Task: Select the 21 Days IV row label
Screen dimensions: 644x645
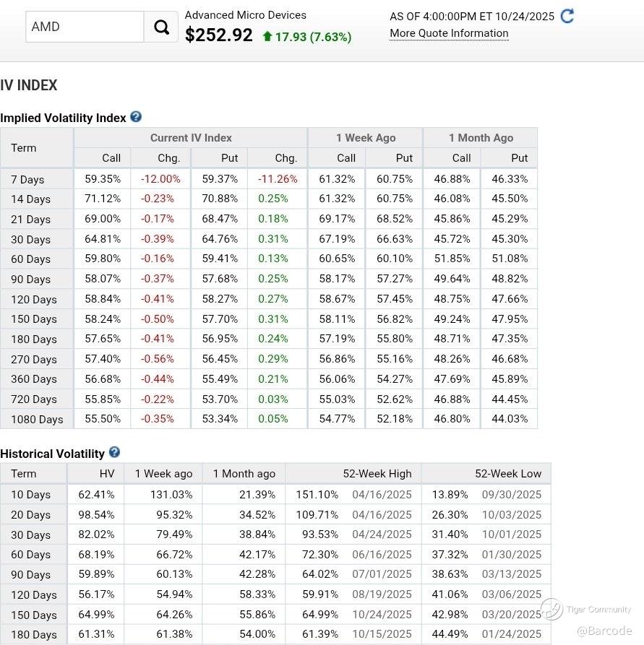Action: [31, 220]
